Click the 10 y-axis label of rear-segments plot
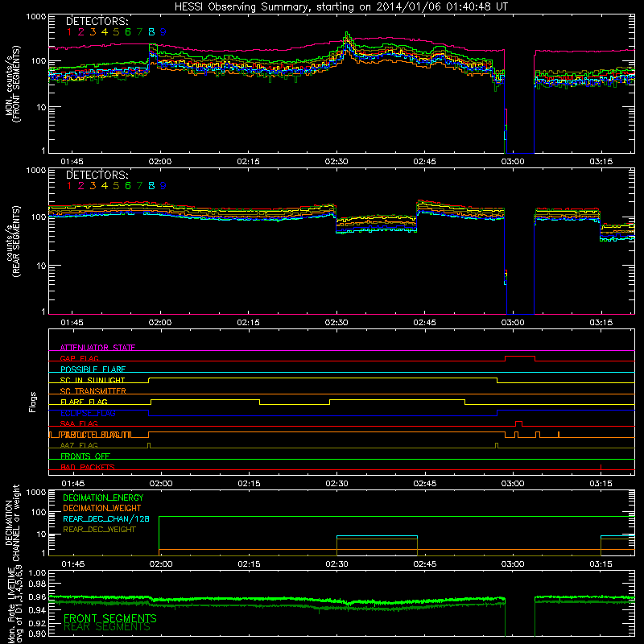This screenshot has width=644, height=644. [x=41, y=266]
